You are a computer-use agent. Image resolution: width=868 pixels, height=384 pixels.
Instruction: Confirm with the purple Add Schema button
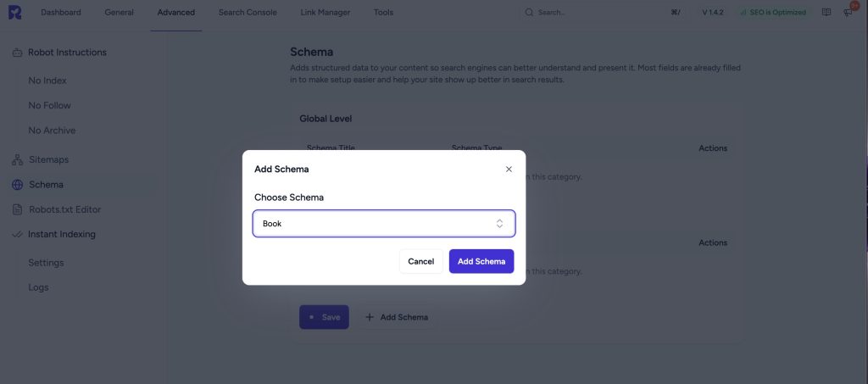[481, 261]
